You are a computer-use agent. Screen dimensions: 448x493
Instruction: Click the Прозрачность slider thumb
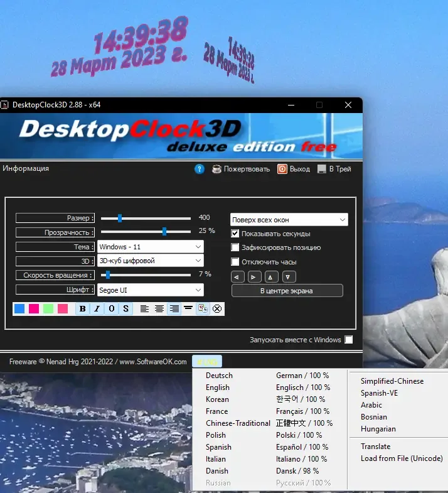pos(164,231)
